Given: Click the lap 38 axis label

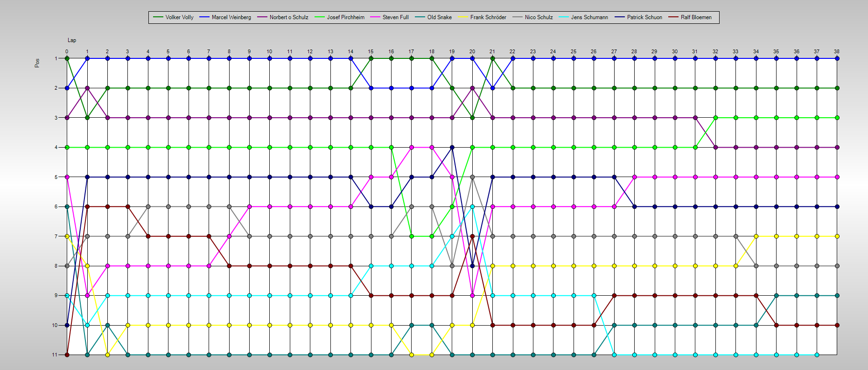Looking at the screenshot, I should point(837,51).
